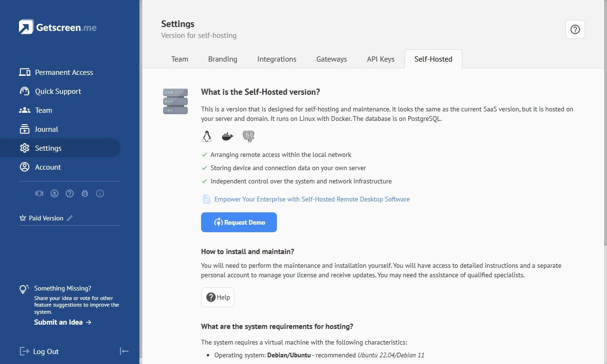607x364 pixels.
Task: Click 'Arranging remote access within the local network'
Action: point(281,155)
